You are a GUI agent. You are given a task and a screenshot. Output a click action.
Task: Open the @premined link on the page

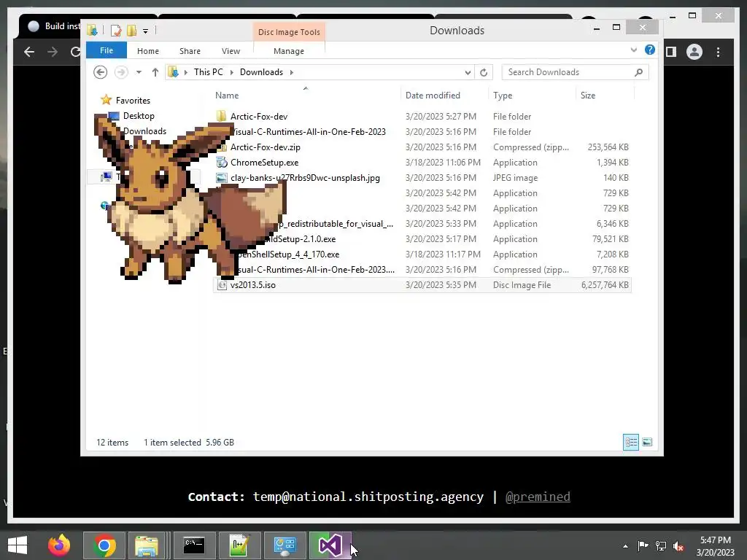538,497
